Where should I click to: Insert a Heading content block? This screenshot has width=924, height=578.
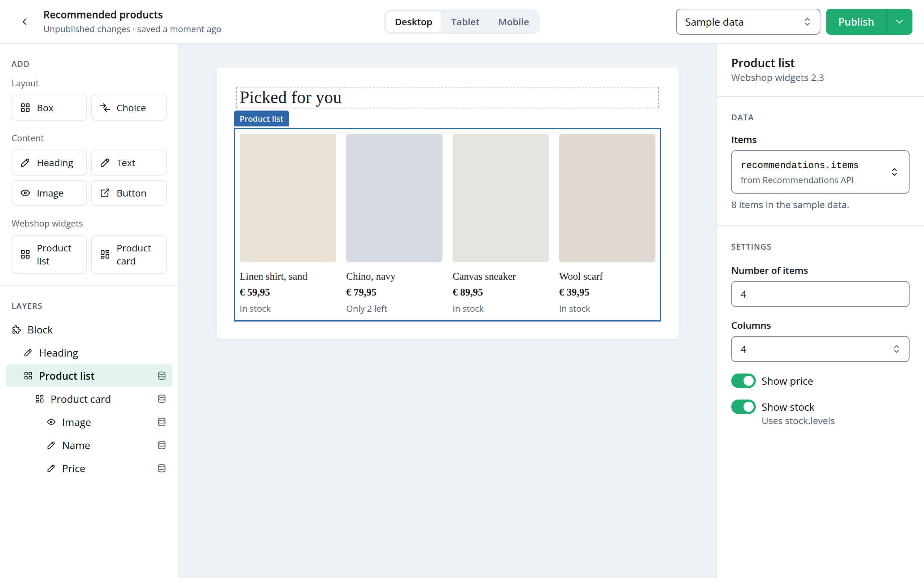(49, 163)
